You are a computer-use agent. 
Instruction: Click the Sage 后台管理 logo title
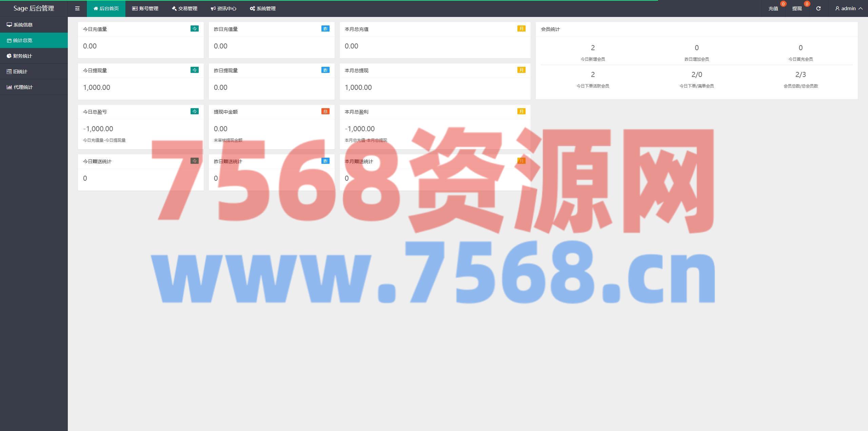pyautogui.click(x=34, y=8)
